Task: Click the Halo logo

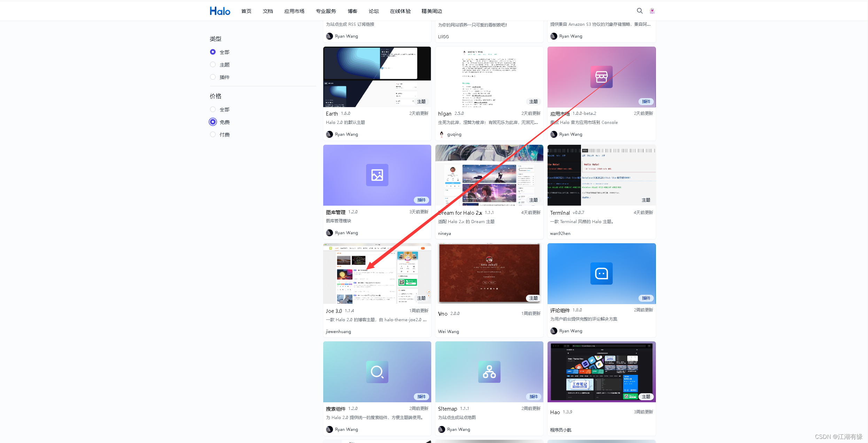Action: tap(220, 11)
